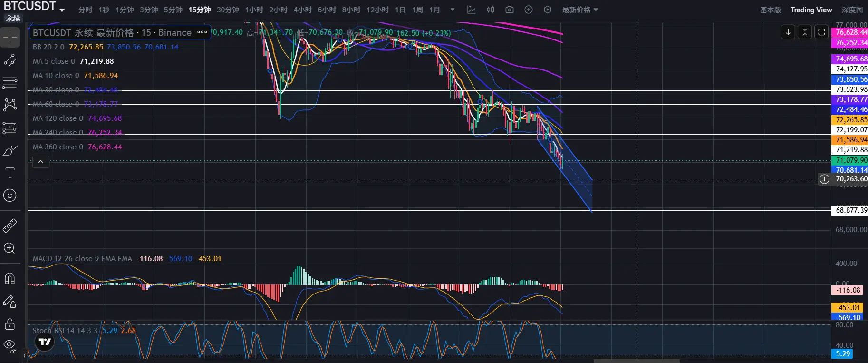Open the 最新价格 price type dropdown
The height and width of the screenshot is (363, 868).
(580, 10)
